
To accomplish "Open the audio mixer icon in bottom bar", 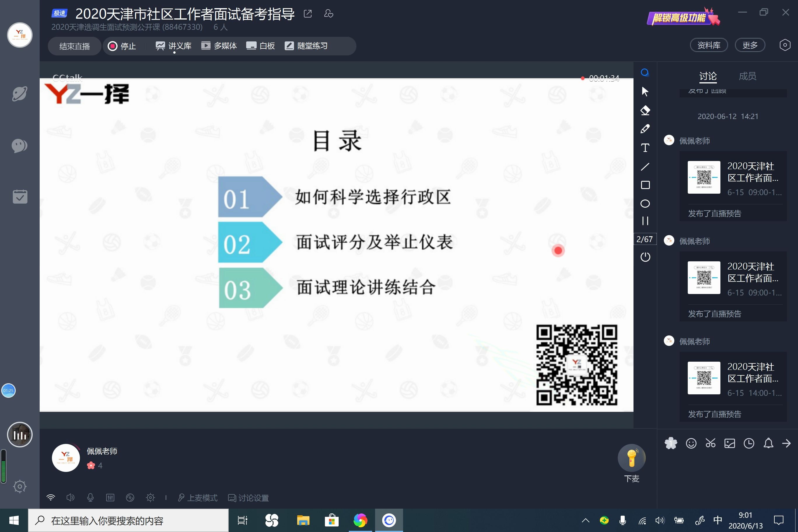I will point(110,498).
